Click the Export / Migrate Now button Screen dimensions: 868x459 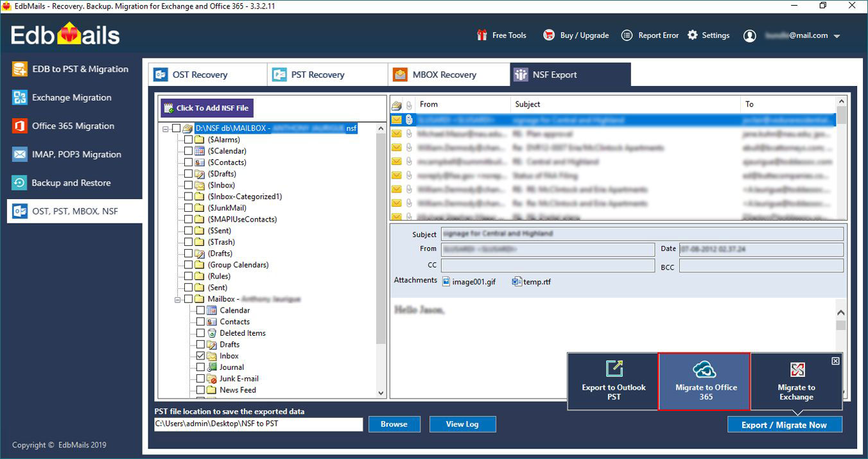click(785, 424)
